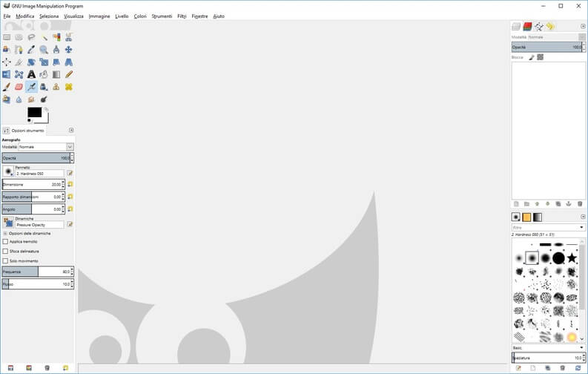
Task: Select the Rectangle Select tool
Action: 7,37
